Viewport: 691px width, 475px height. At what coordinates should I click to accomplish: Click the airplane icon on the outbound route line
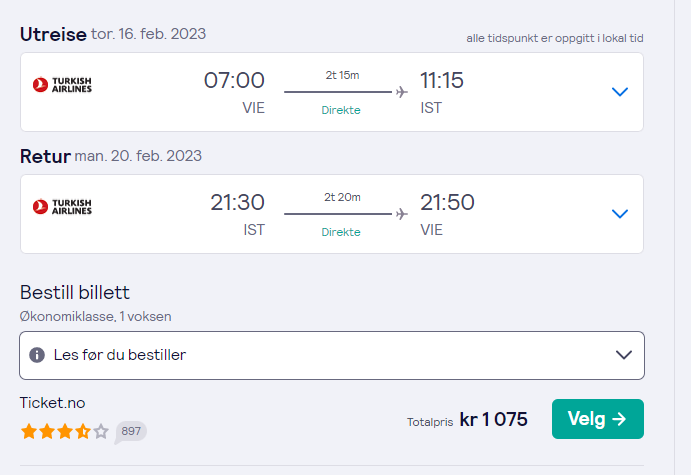click(x=401, y=92)
